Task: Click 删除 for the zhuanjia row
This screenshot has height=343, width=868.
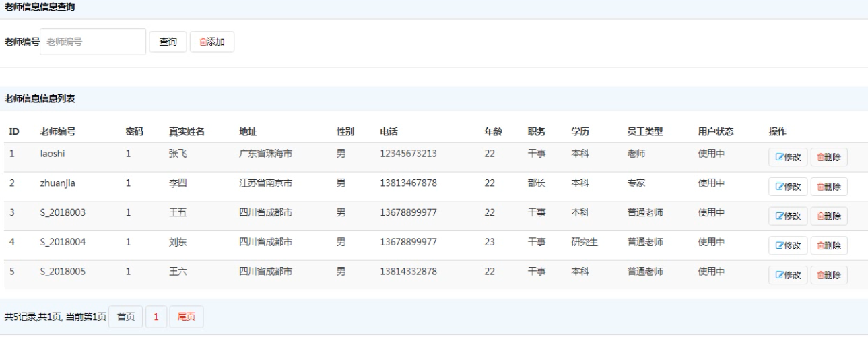Action: click(829, 187)
